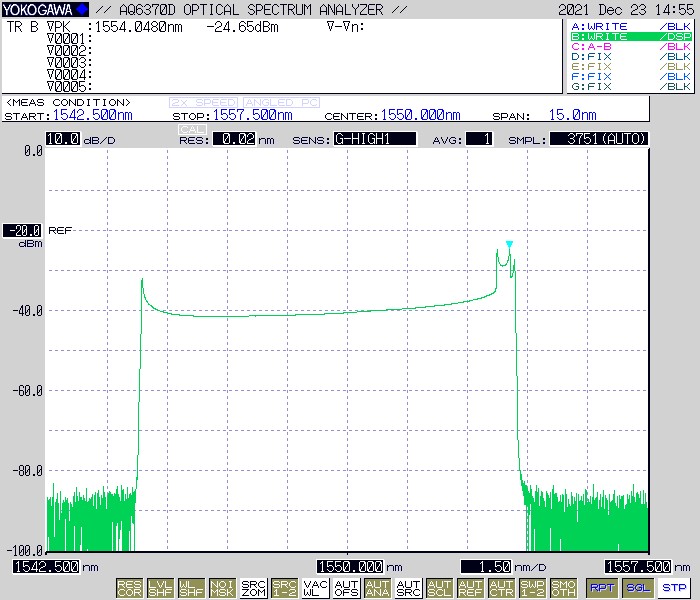Open the SENS G-HIGH1 sensitivity selector
This screenshot has height=600, width=700.
point(375,139)
